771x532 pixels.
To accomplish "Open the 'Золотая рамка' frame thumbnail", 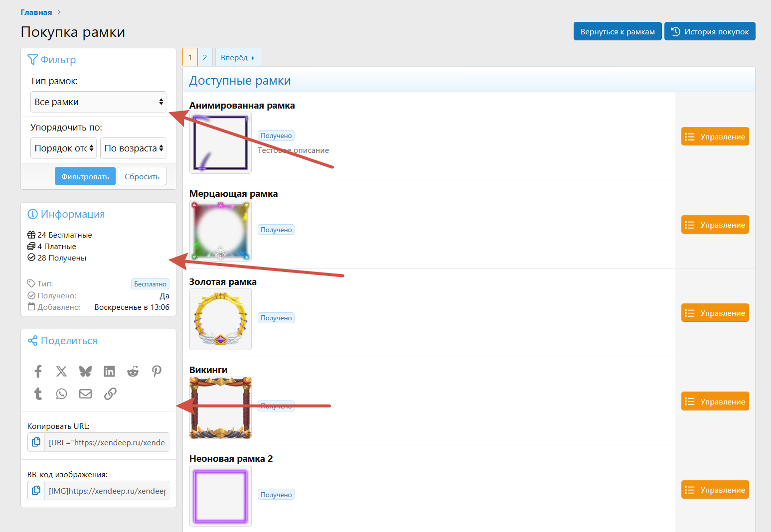I will [220, 319].
